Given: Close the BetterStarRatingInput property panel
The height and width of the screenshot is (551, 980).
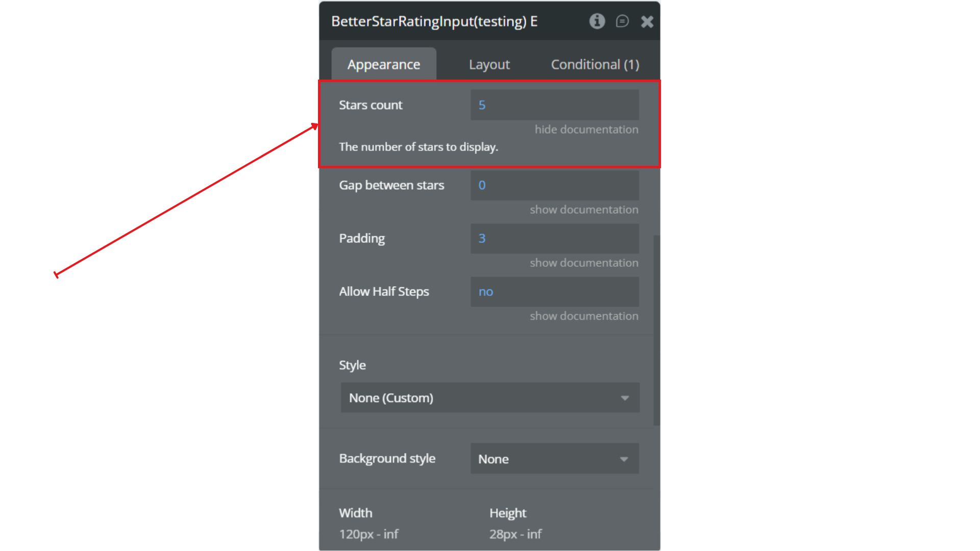Looking at the screenshot, I should pyautogui.click(x=647, y=21).
